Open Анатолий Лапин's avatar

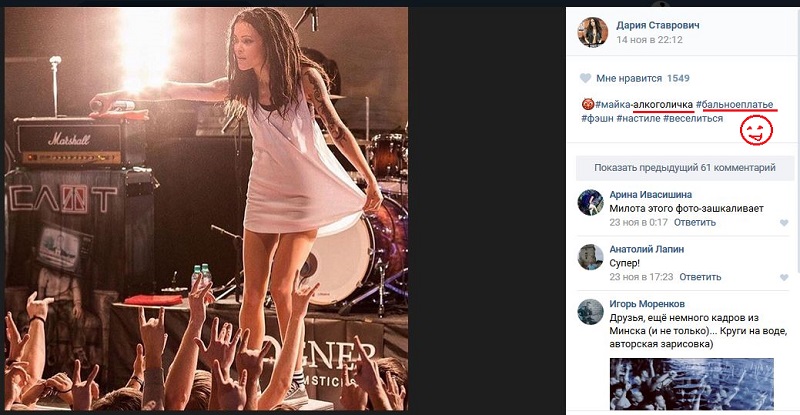click(x=590, y=256)
